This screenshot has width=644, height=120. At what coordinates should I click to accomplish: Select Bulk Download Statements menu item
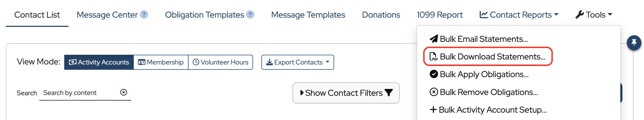492,57
